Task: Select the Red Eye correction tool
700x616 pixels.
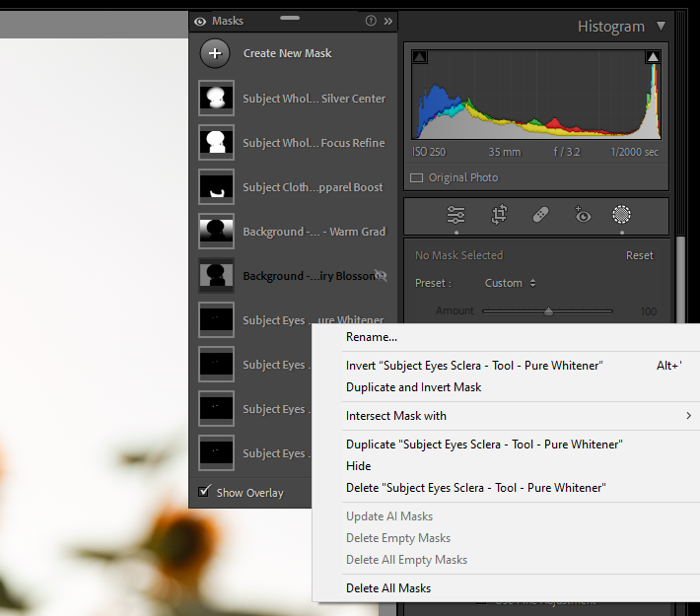Action: point(582,215)
